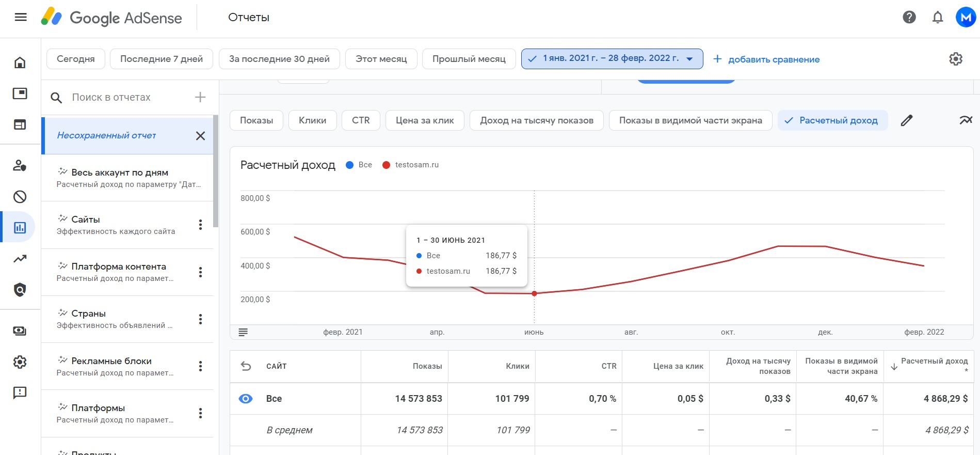
Task: Open the main hamburger menu
Action: 21,18
